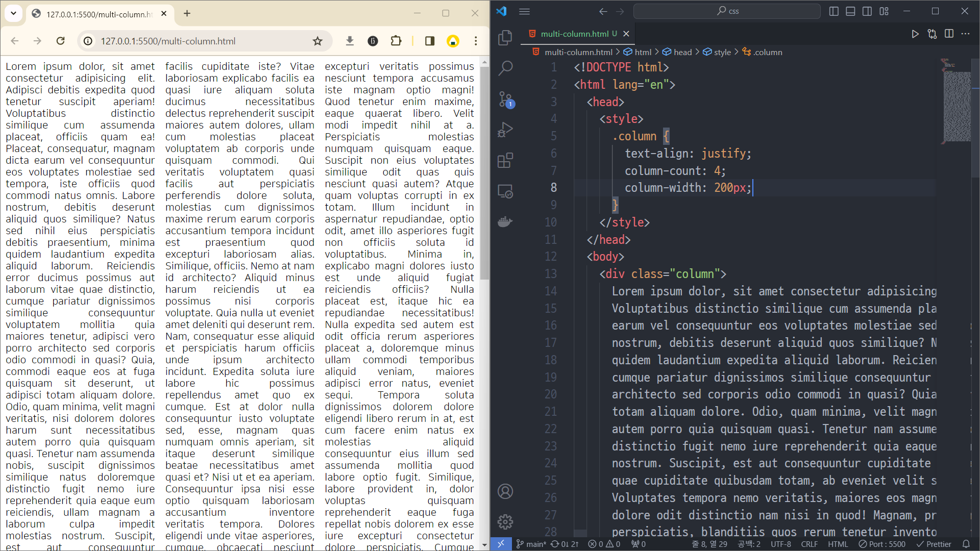Viewport: 980px width, 551px height.
Task: Open the Extensions view
Action: (x=505, y=161)
